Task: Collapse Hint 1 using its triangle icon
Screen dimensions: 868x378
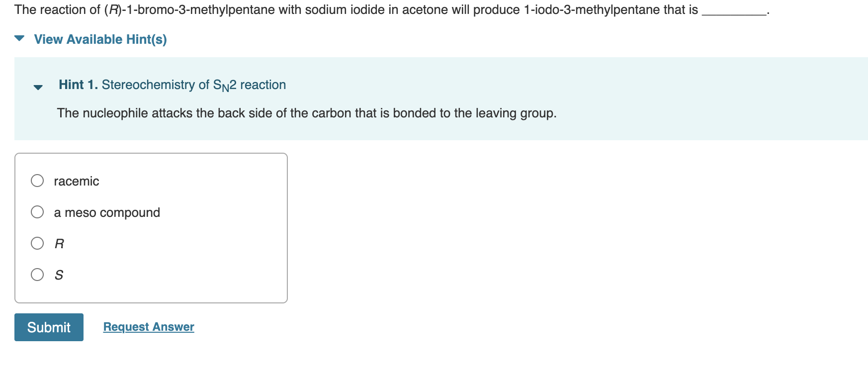Action: coord(38,86)
